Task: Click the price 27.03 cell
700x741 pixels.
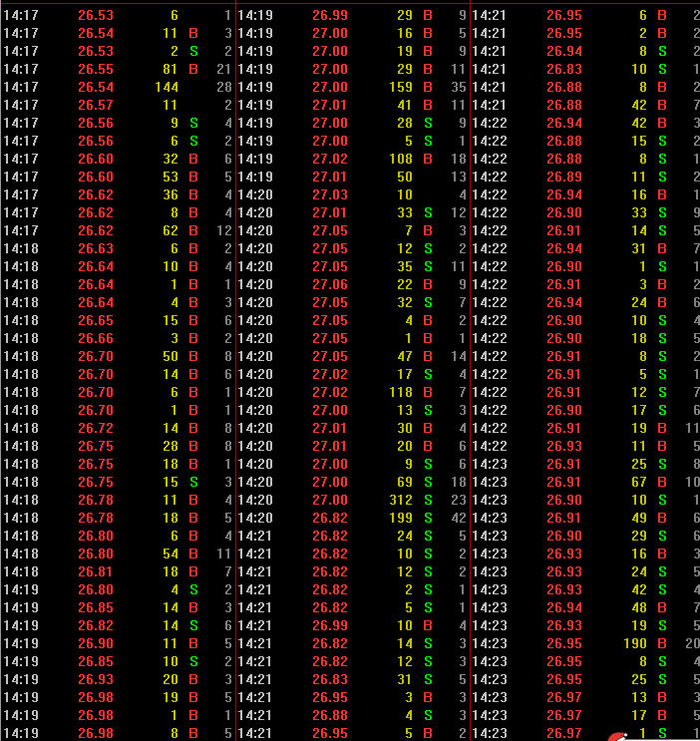Action: point(330,194)
